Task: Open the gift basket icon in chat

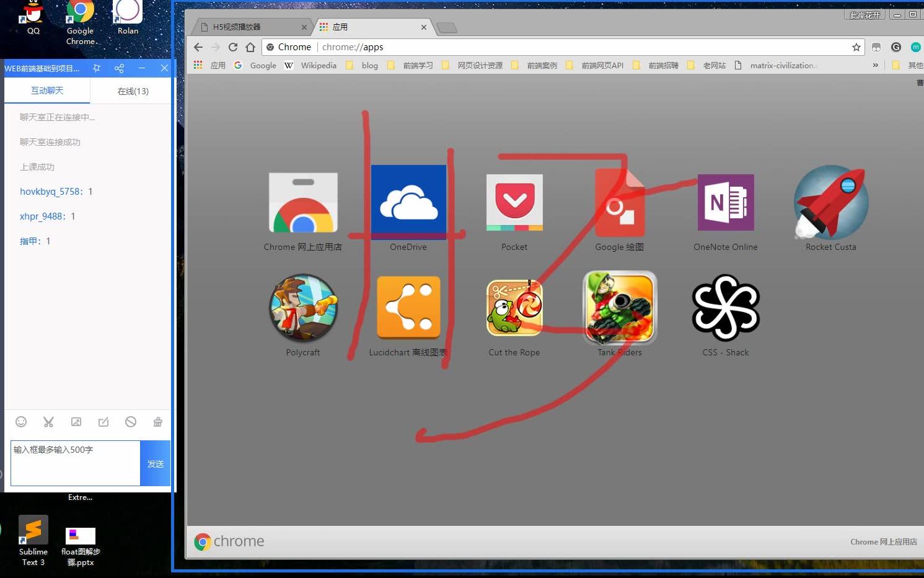Action: coord(158,422)
